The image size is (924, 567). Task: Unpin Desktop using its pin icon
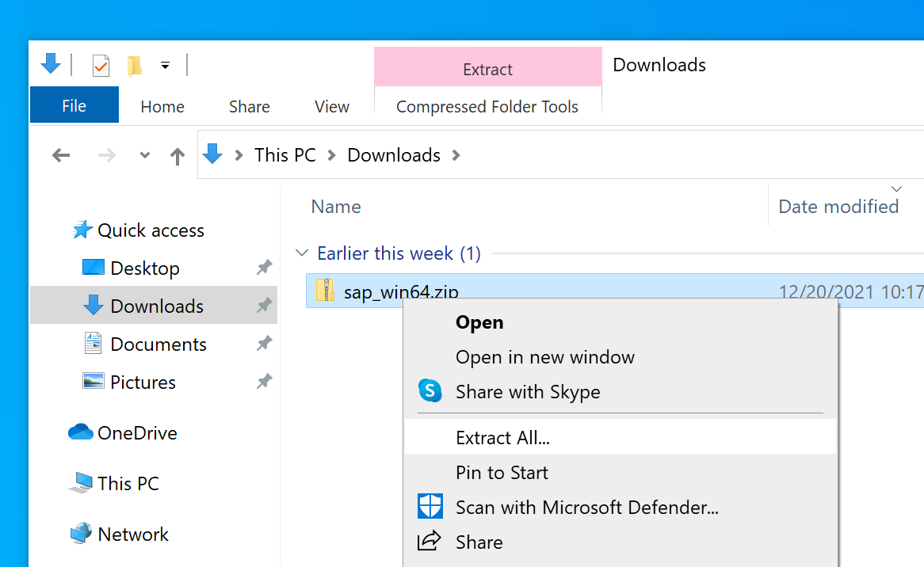pos(264,268)
